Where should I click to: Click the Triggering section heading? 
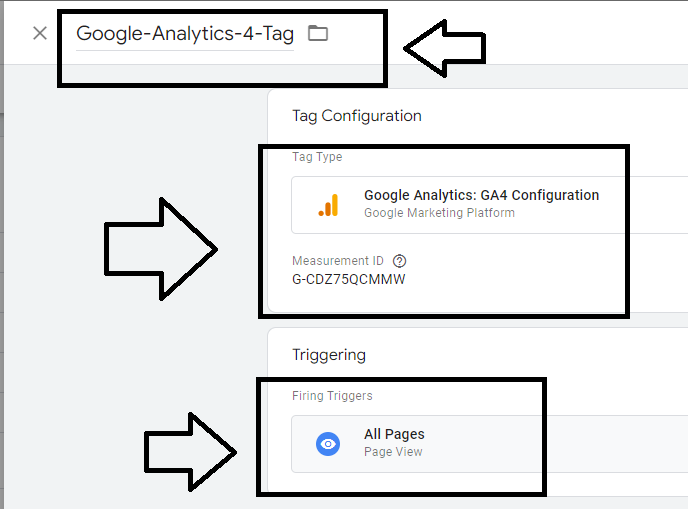(x=329, y=355)
